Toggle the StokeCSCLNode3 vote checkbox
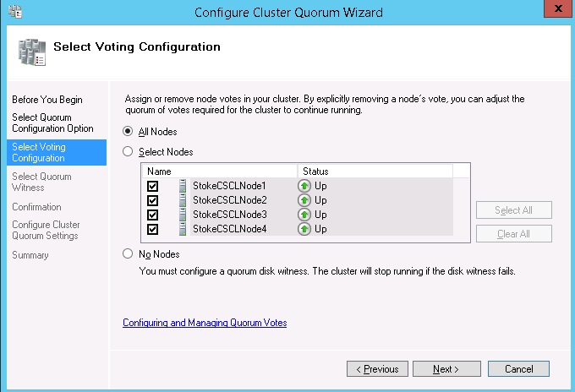Image resolution: width=575 pixels, height=392 pixels. pyautogui.click(x=153, y=215)
